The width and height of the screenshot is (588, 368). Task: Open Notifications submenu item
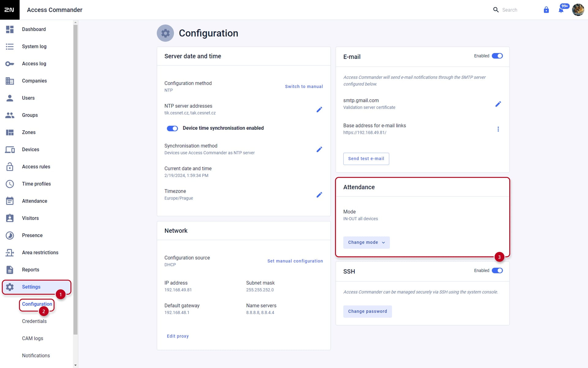36,356
